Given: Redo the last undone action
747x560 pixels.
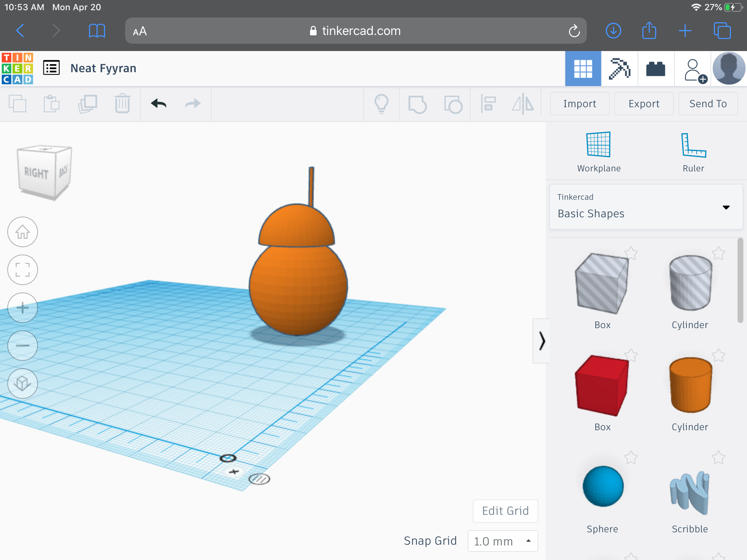Looking at the screenshot, I should pos(193,104).
